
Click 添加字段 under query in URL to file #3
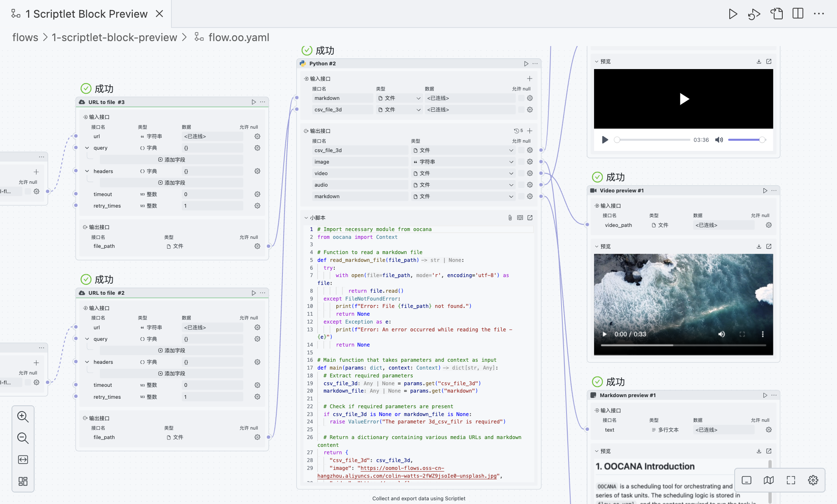[171, 160]
